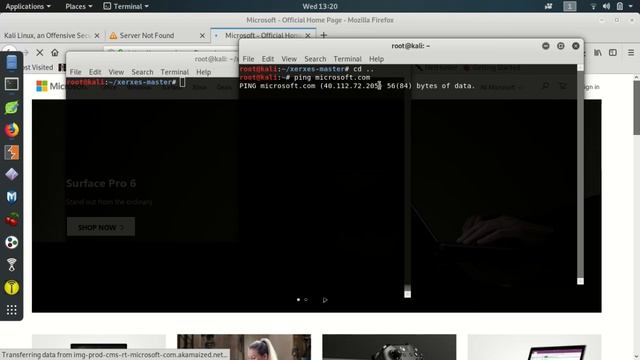Open View menu in xerxes-master terminal

point(116,72)
